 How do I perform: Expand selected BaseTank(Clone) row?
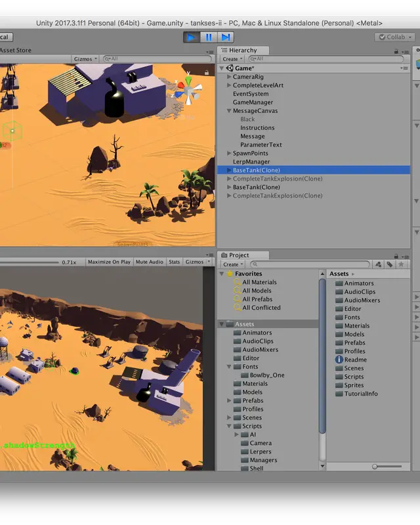[229, 170]
